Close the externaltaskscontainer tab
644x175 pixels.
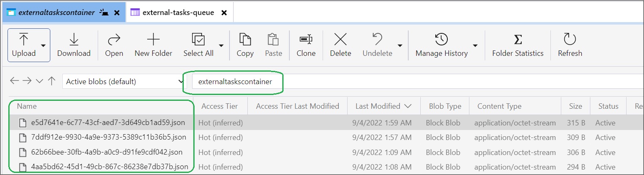pos(117,12)
